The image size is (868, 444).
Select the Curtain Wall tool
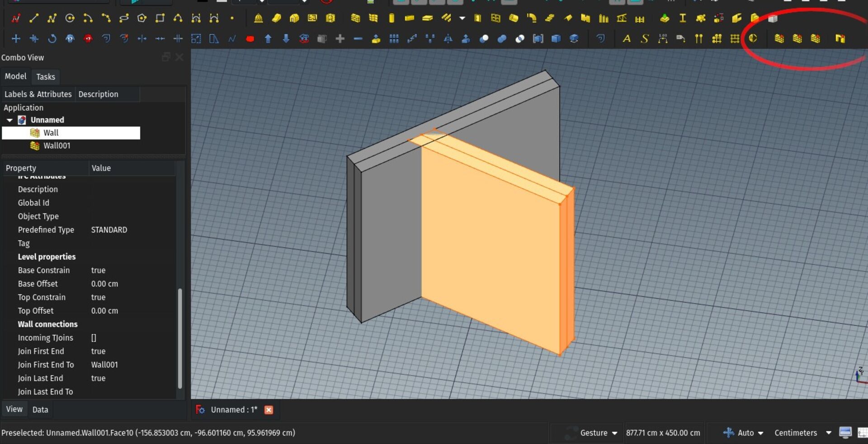click(373, 19)
